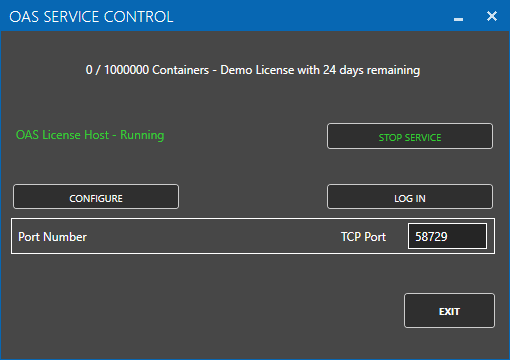
Task: Open the Configure button
Action: click(96, 197)
